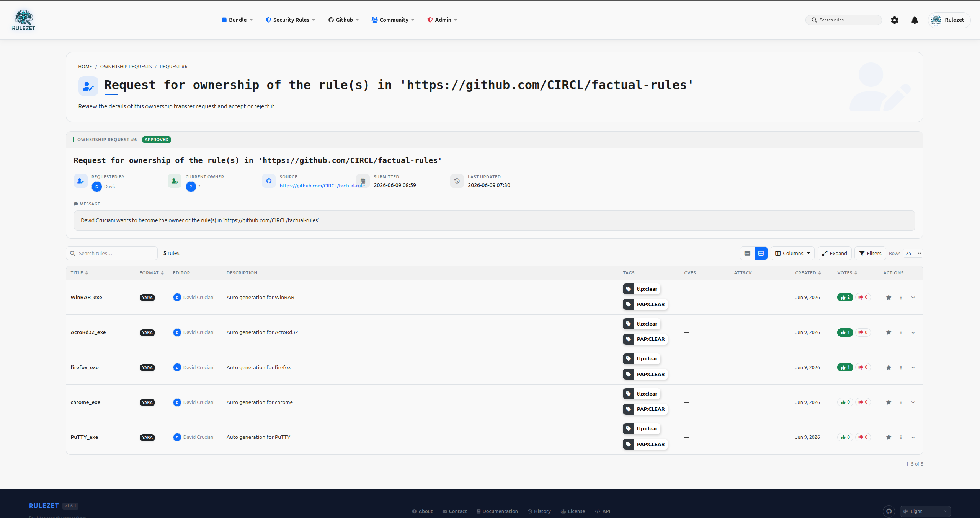This screenshot has width=980, height=518.
Task: Downvote the firefox_exe rule
Action: pos(863,367)
